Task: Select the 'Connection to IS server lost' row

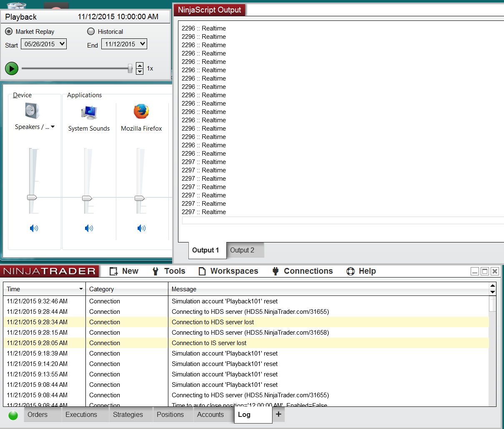Action: pos(246,343)
